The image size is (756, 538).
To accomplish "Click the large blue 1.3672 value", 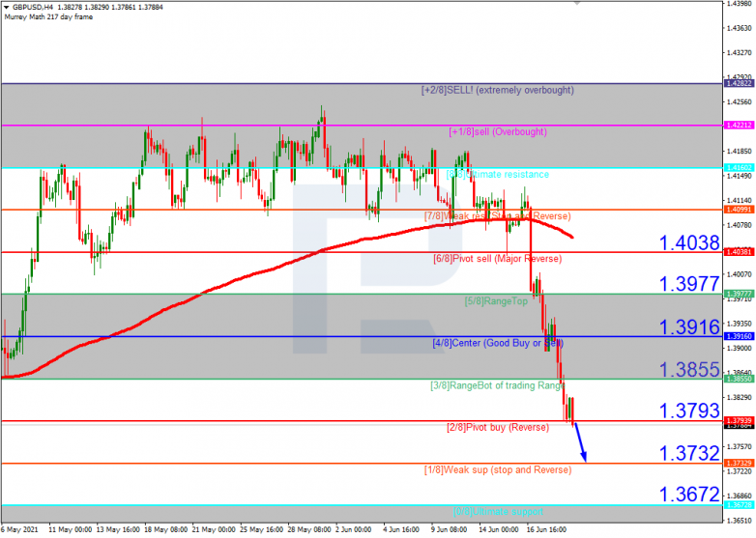I will (689, 495).
